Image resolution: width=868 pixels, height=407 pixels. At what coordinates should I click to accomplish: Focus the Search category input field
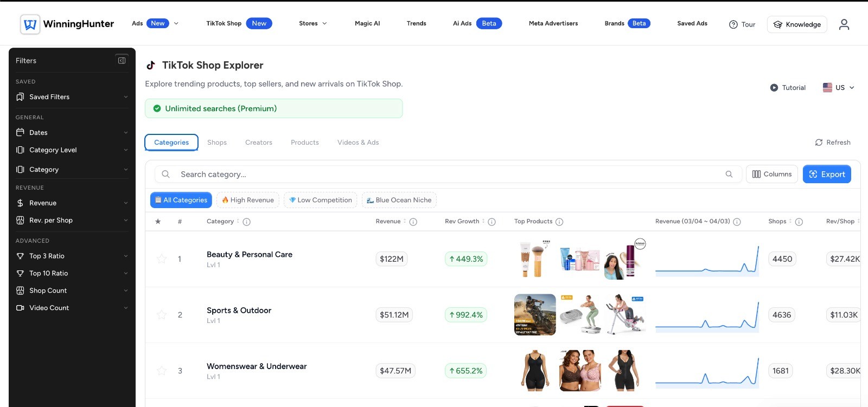(449, 175)
